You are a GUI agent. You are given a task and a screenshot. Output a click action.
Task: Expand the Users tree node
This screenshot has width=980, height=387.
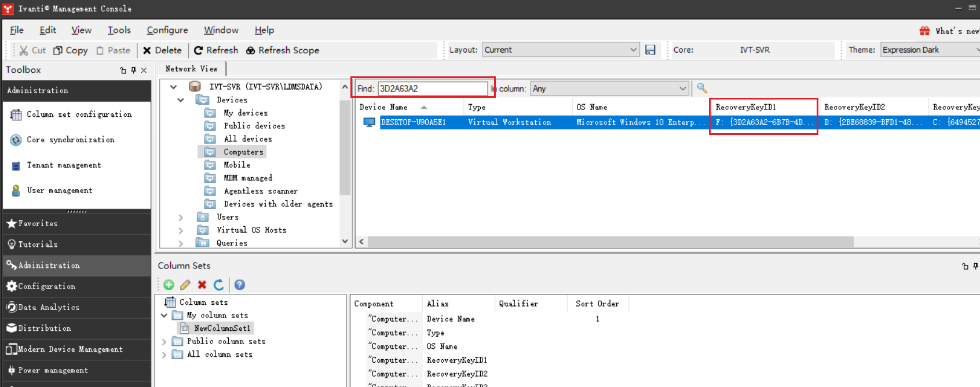coord(181,218)
